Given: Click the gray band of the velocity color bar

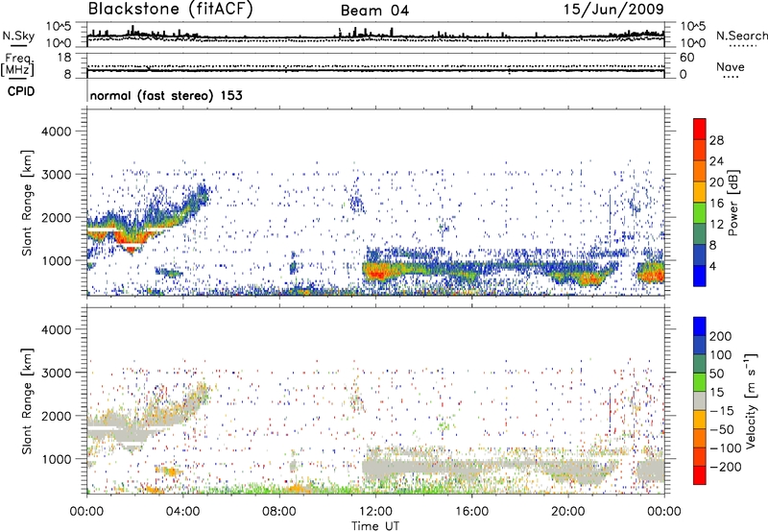Looking at the screenshot, I should [x=700, y=401].
